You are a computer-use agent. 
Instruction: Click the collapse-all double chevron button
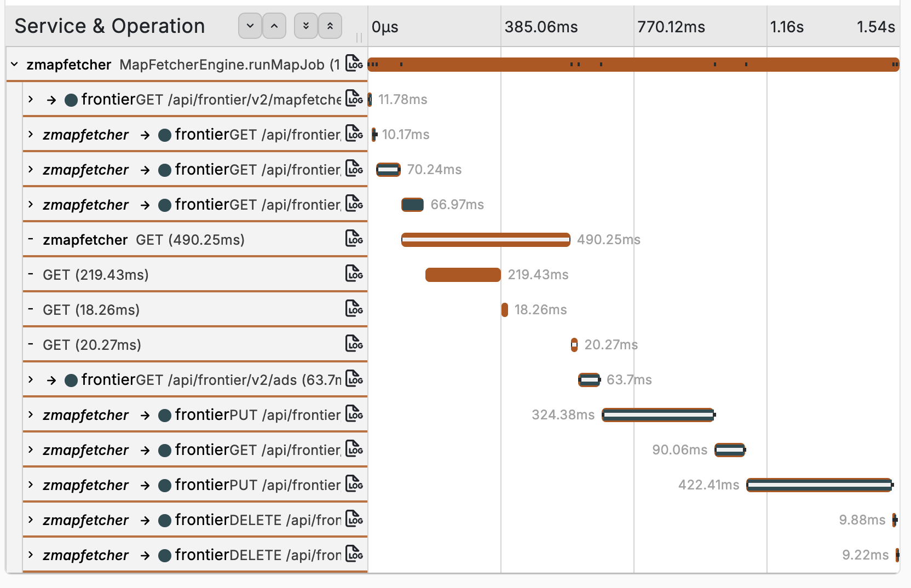click(x=330, y=26)
